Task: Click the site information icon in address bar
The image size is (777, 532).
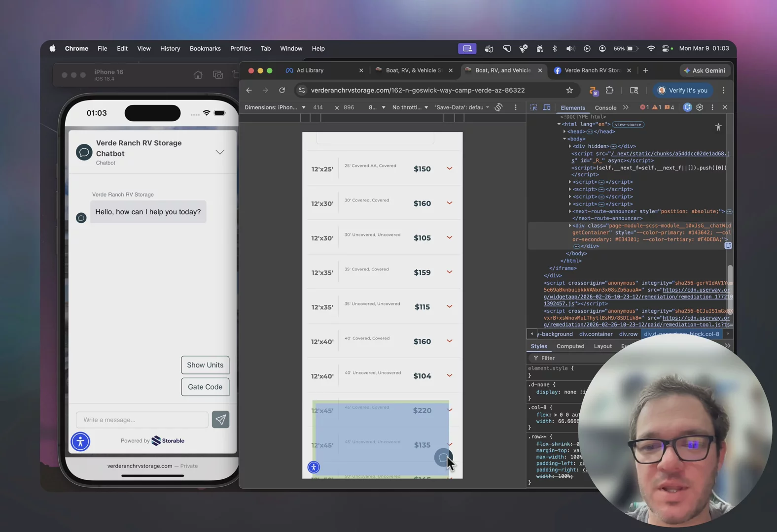Action: 302,90
